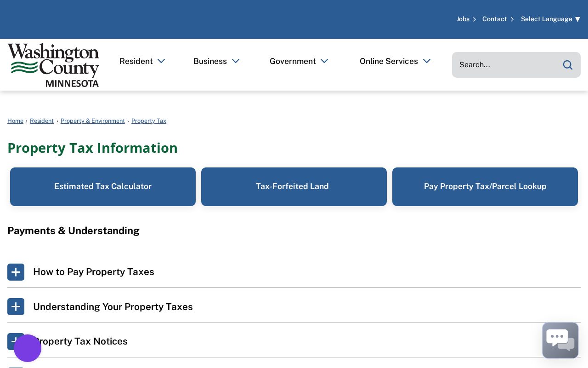Click the Resident breadcrumb link
The image size is (588, 368).
(x=42, y=121)
